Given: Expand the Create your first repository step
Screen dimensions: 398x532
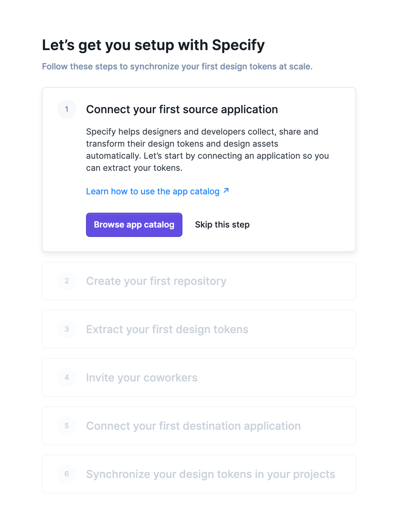Looking at the screenshot, I should point(156,281).
